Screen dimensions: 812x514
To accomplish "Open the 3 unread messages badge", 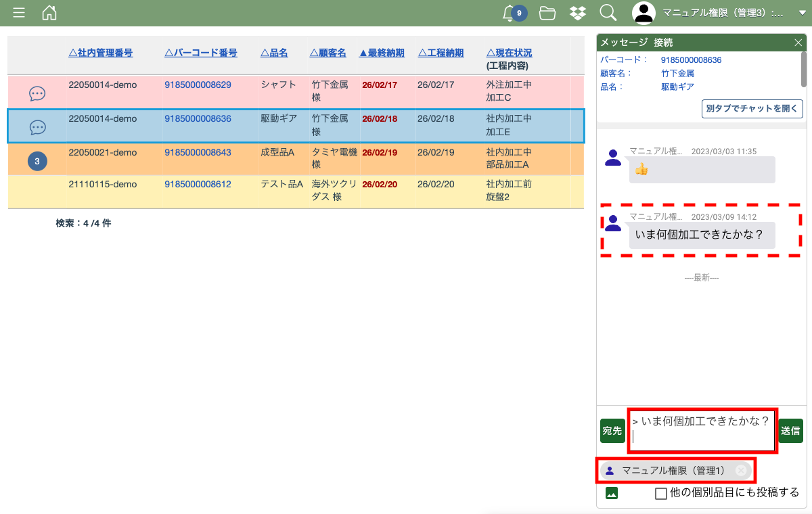I will click(37, 161).
